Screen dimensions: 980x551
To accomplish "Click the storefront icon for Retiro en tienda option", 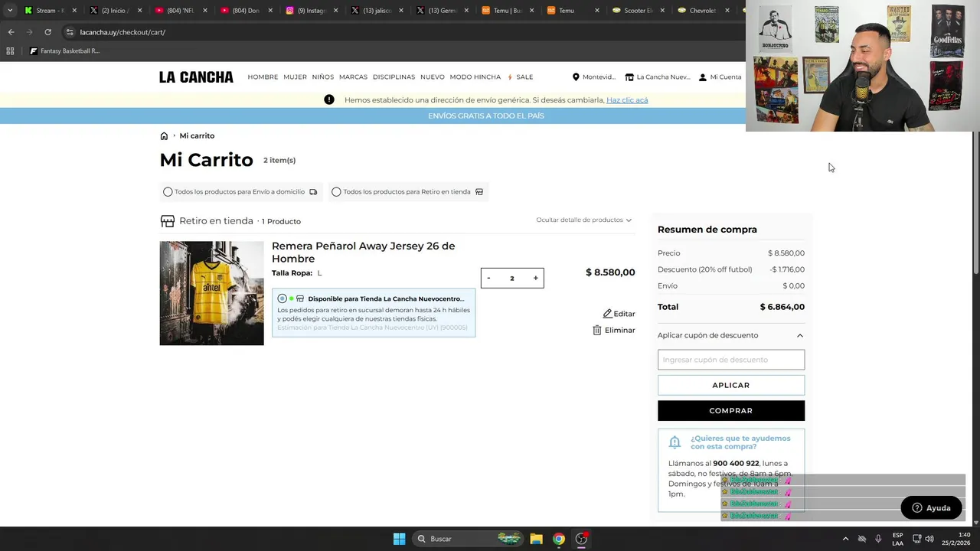I will pos(479,192).
